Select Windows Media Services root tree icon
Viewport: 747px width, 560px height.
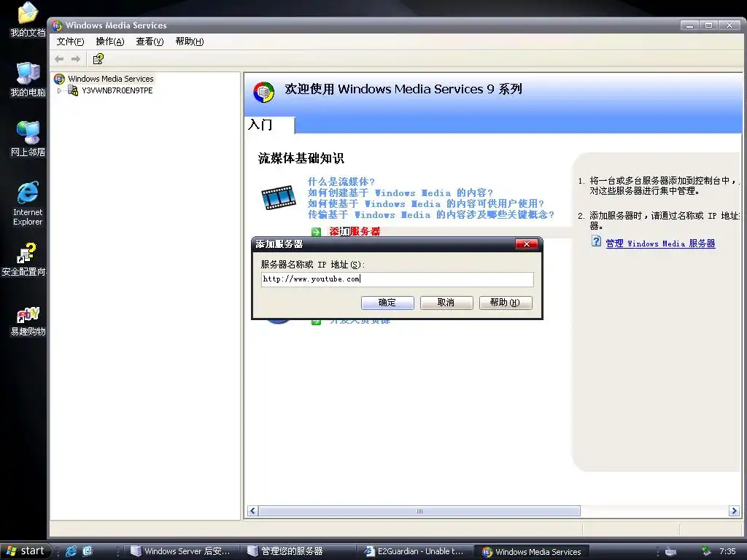coord(60,79)
